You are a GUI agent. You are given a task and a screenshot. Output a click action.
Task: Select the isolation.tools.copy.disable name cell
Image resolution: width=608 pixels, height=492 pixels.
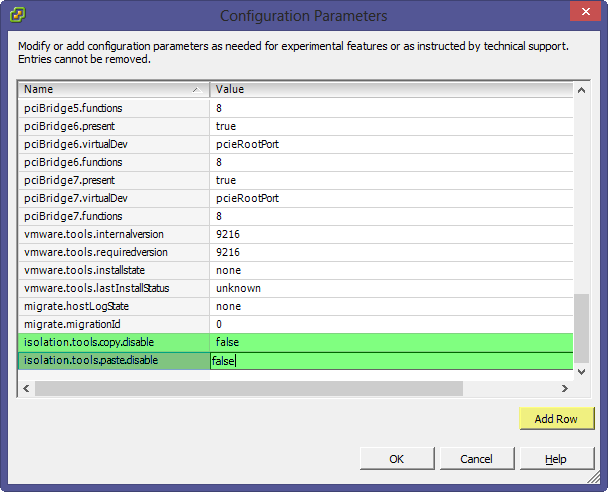[114, 342]
